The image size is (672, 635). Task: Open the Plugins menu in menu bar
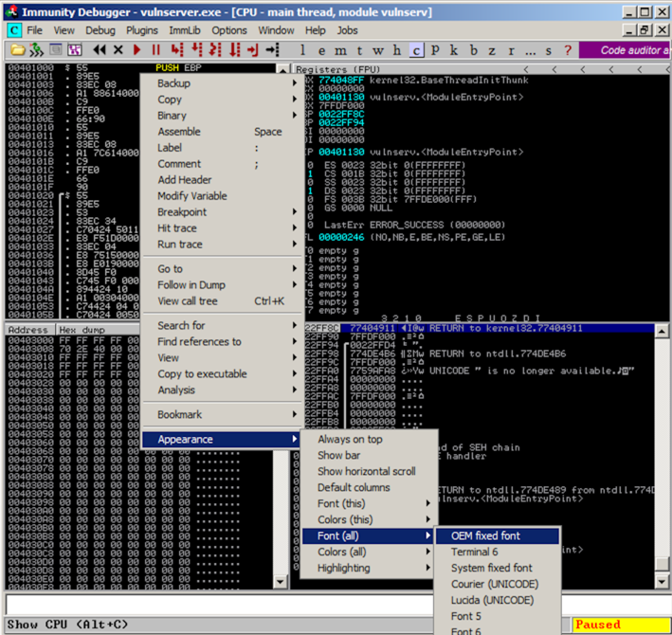pyautogui.click(x=142, y=30)
